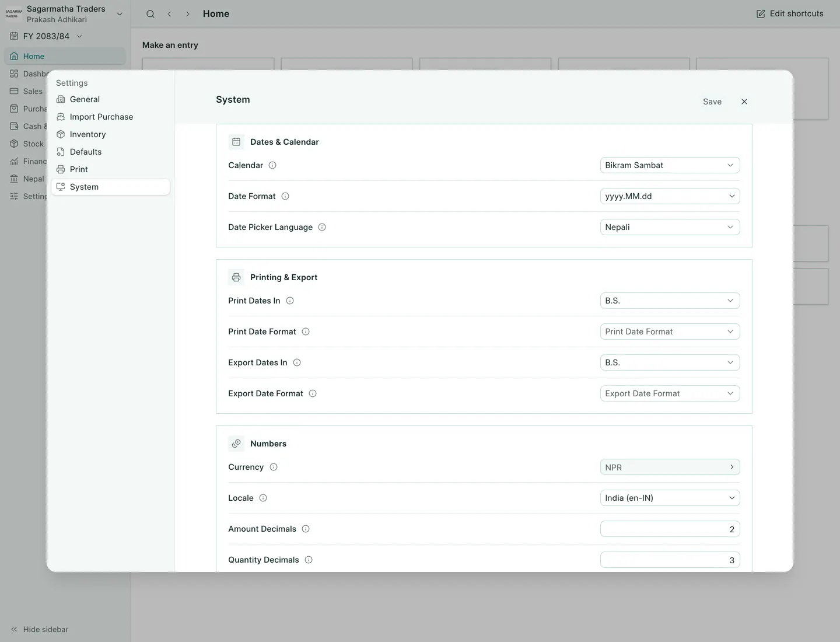Select Home in the main sidebar
The height and width of the screenshot is (642, 840).
click(x=65, y=56)
